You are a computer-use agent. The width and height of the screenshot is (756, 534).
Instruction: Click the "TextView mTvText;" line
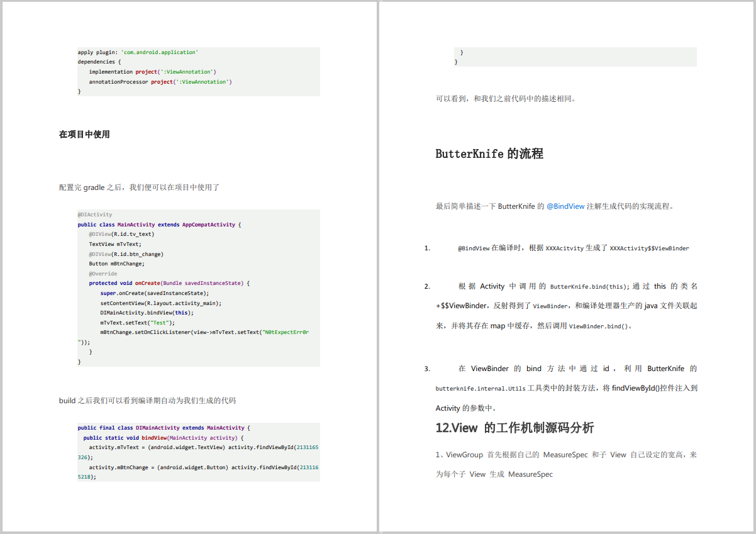point(115,244)
